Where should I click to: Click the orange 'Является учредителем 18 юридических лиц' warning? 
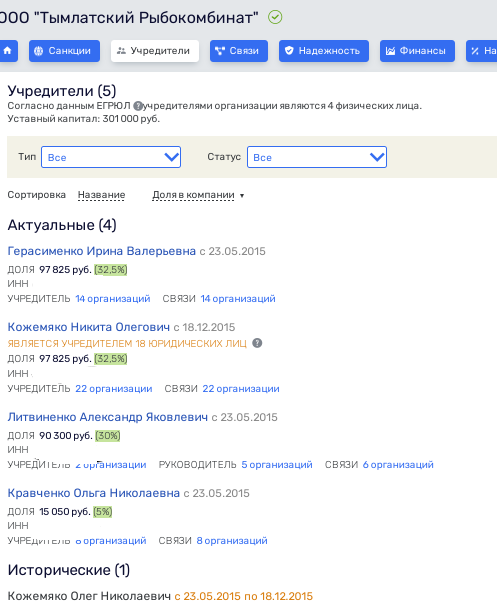coord(127,343)
